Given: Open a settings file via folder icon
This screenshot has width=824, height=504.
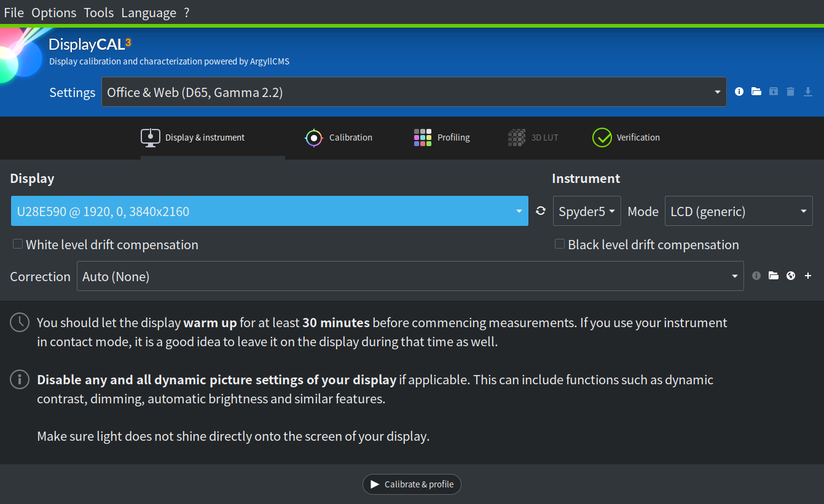Looking at the screenshot, I should click(756, 91).
